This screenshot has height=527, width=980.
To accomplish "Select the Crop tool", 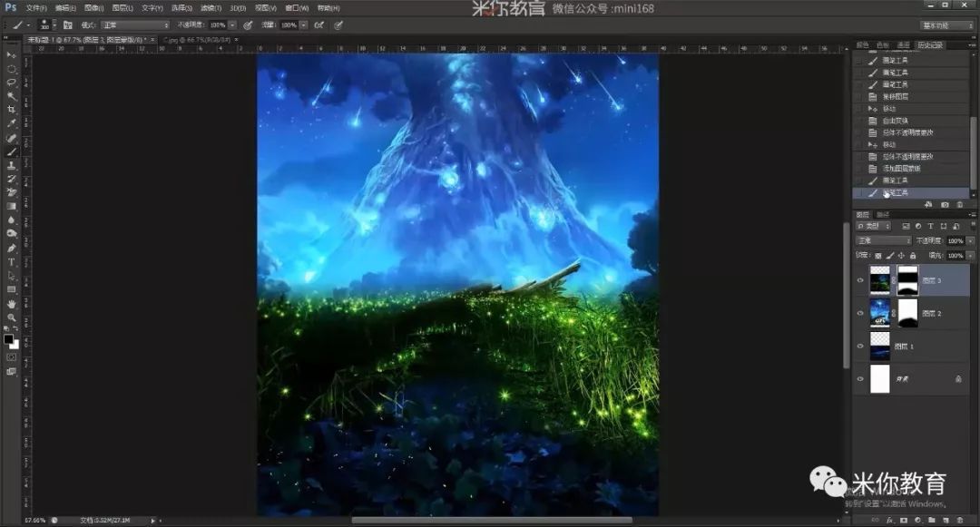I will coord(11,110).
